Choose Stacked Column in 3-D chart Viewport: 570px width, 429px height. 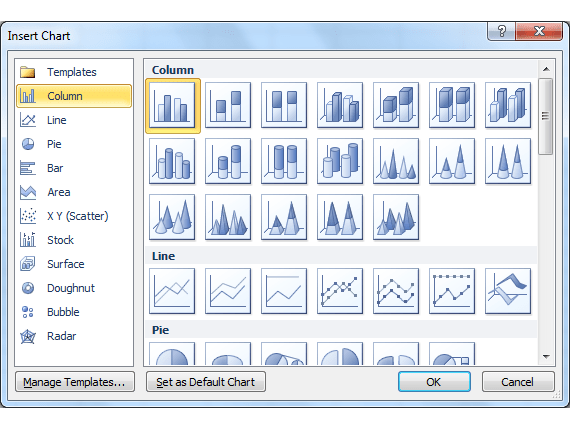[396, 105]
